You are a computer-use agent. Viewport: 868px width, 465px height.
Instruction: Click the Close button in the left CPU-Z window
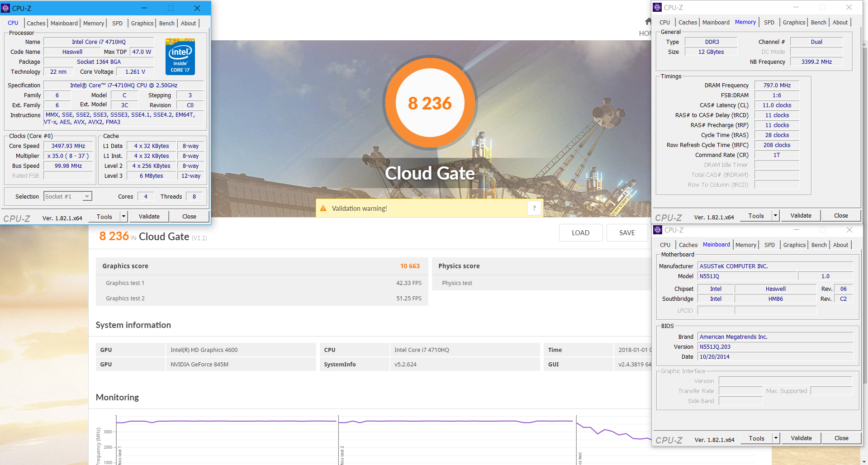coord(189,217)
